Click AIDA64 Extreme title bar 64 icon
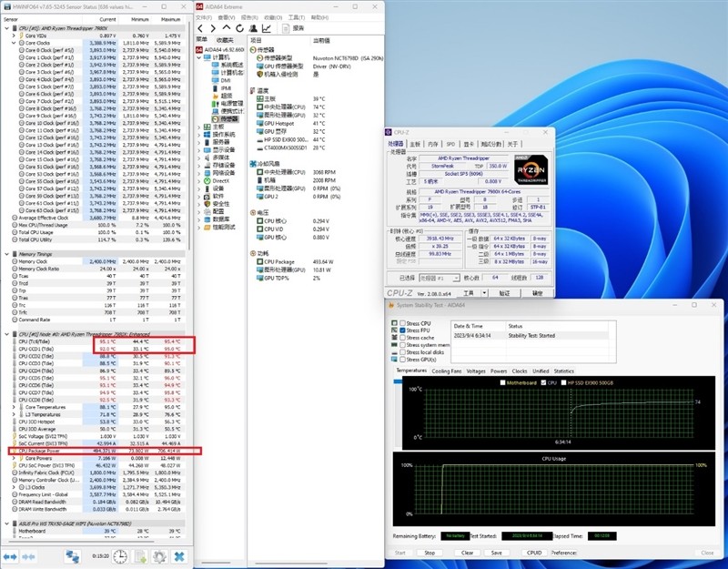Screen dimensions: 728x569 [x=199, y=6]
